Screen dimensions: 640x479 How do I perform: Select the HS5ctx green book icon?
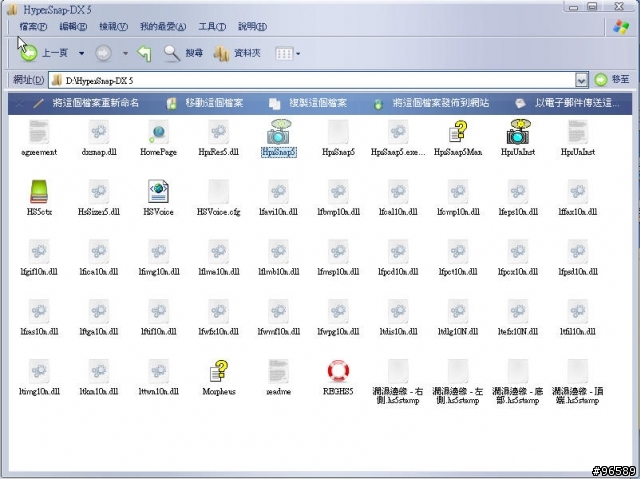pos(39,191)
